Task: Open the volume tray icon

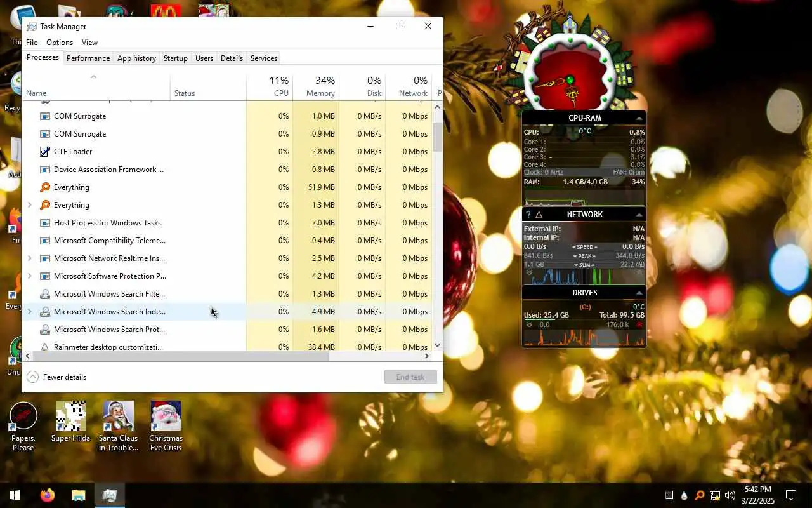Action: coord(730,495)
